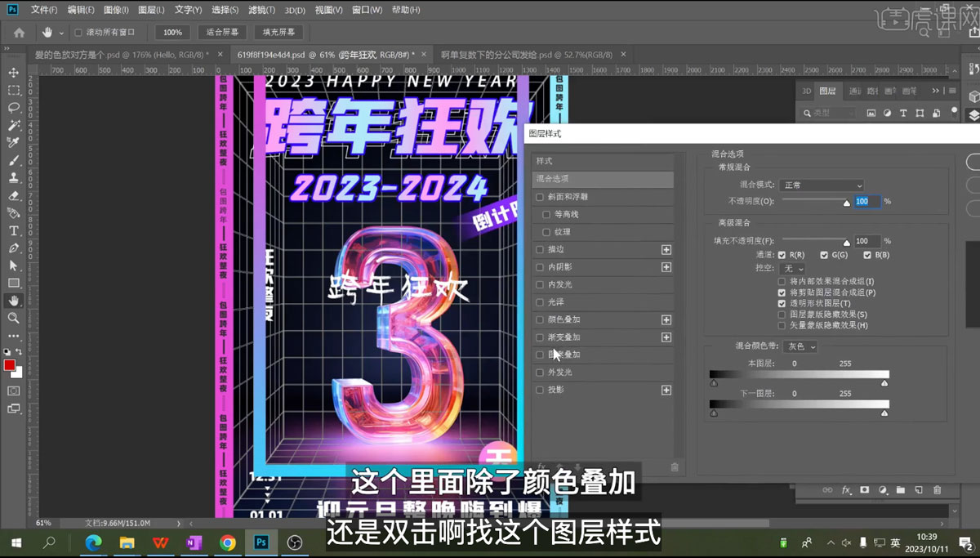980x558 pixels.
Task: Open the 混合颜色带 gray dropdown
Action: point(801,347)
